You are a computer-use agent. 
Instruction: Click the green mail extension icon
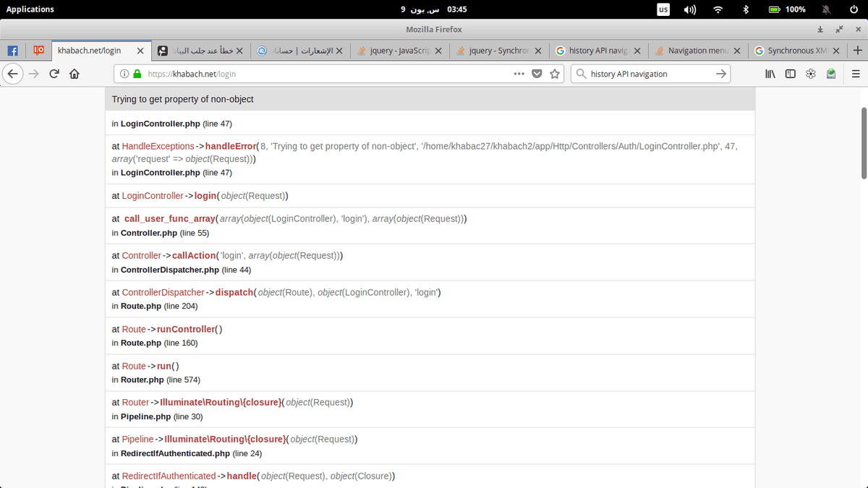pos(830,73)
